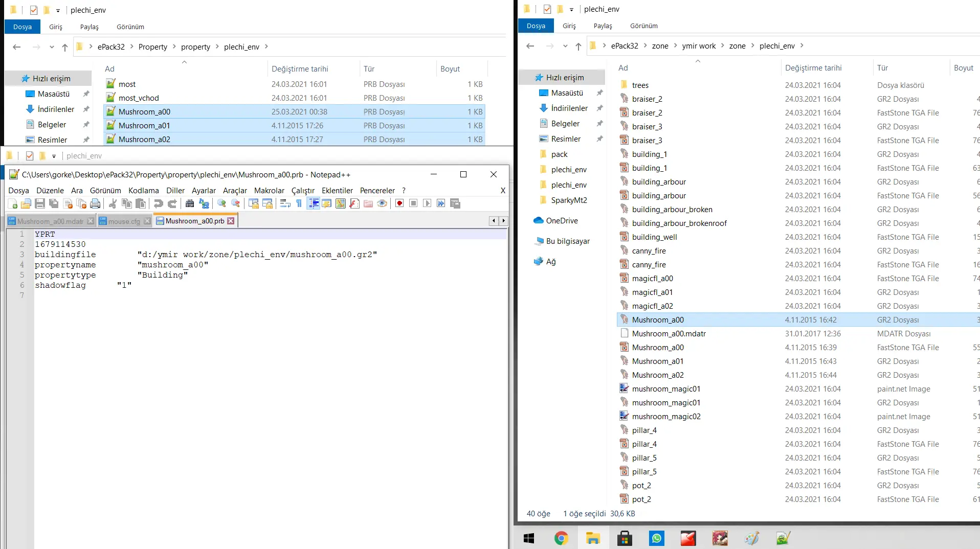The height and width of the screenshot is (549, 980).
Task: Start macro recording with the red dot
Action: (399, 204)
